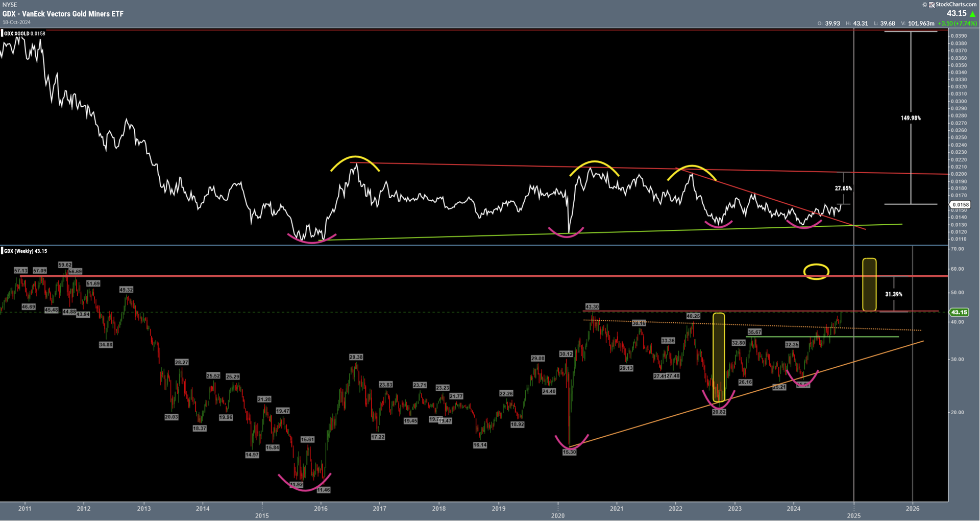Click the 40.25 price label
Viewport: 980px width, 521px height.
(693, 316)
